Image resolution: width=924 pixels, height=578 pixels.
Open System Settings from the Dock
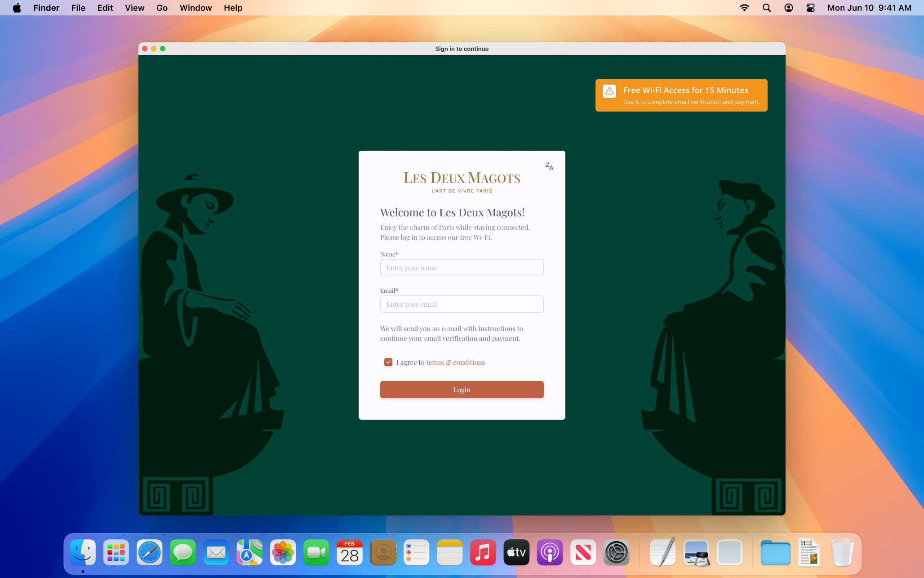tap(617, 552)
